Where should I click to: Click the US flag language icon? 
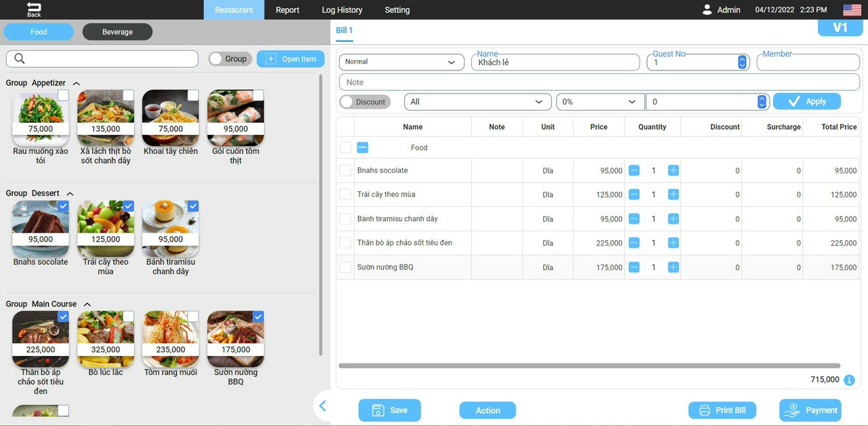pos(852,9)
